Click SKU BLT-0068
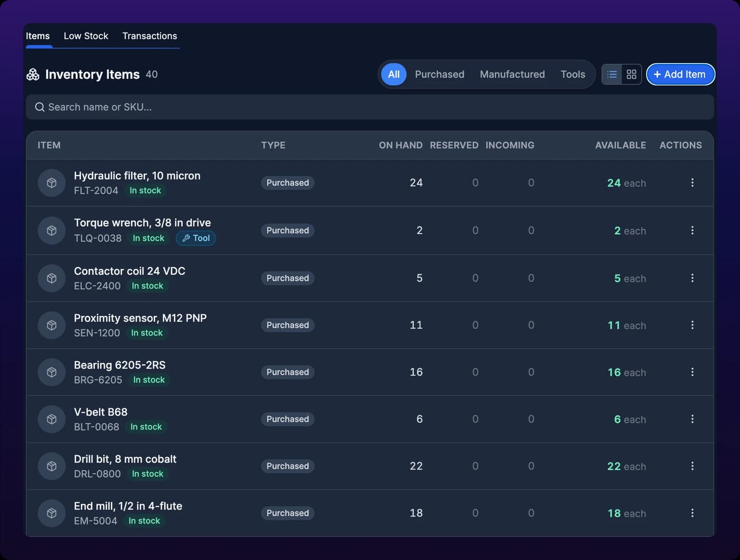The image size is (740, 560). coord(96,427)
